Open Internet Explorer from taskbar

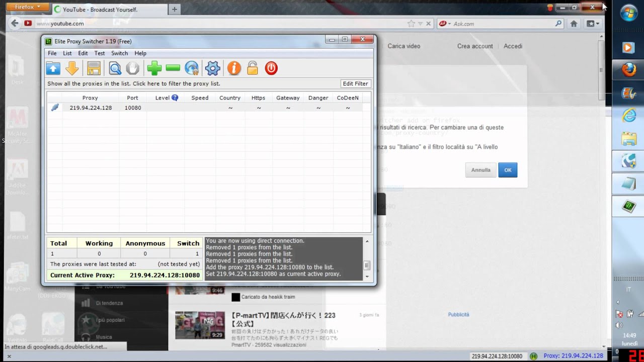pyautogui.click(x=629, y=116)
